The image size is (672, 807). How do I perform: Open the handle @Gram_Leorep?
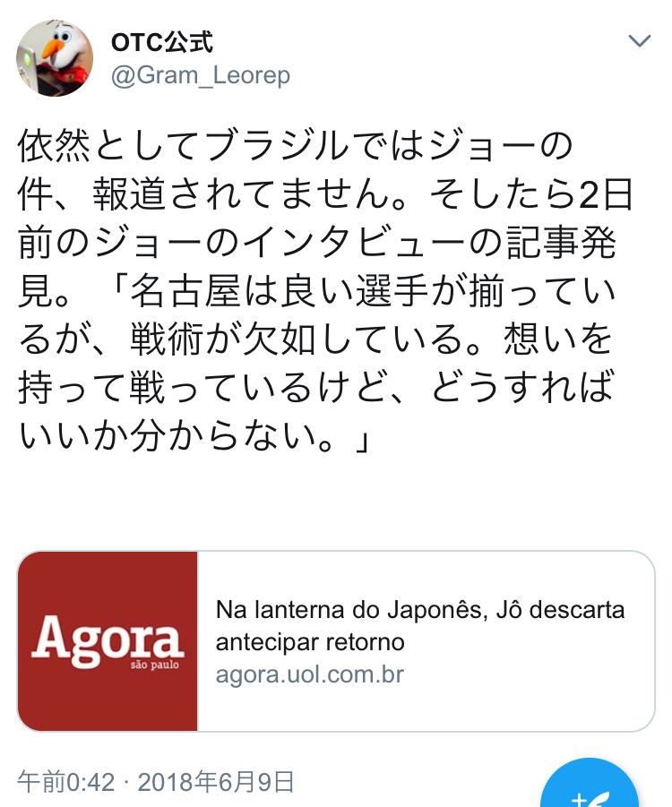201,75
